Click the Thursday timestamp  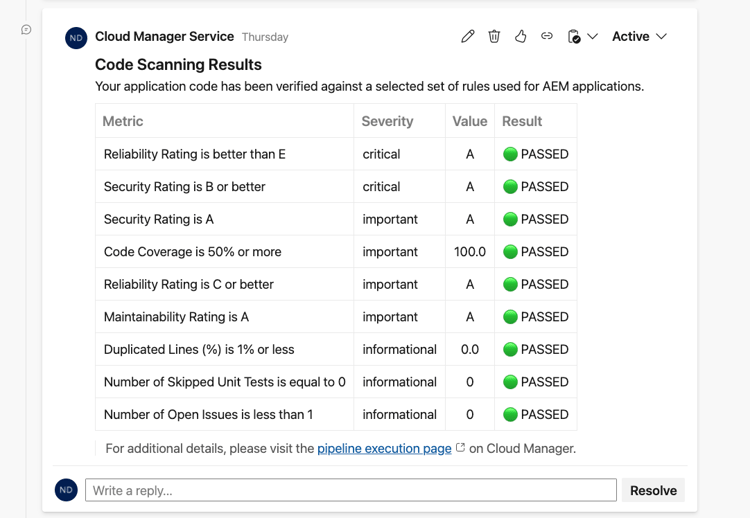coord(265,37)
